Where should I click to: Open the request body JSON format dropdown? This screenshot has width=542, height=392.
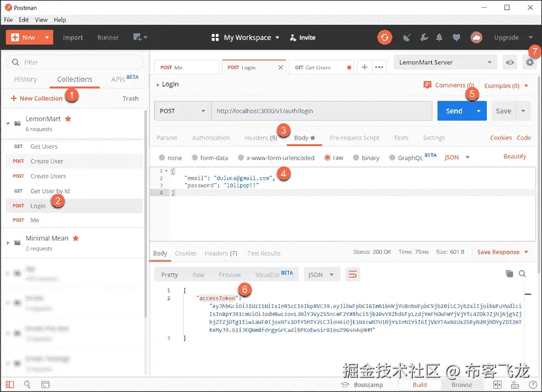coord(457,157)
